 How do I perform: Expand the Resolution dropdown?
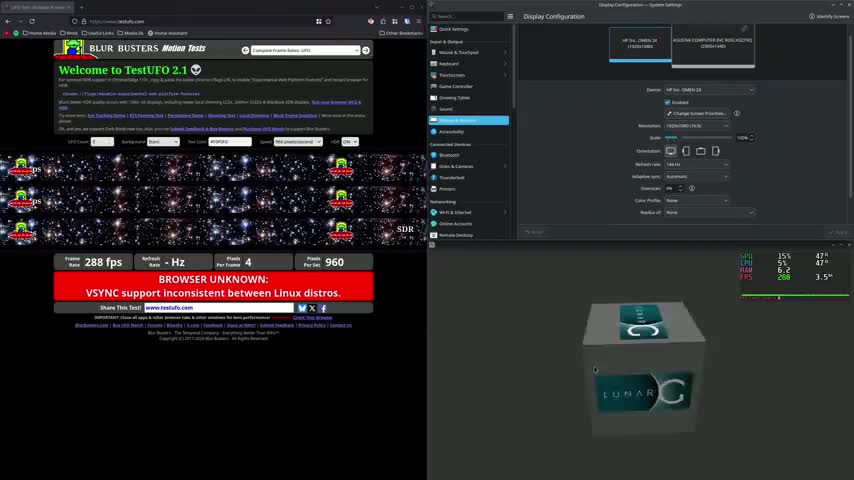(x=697, y=126)
